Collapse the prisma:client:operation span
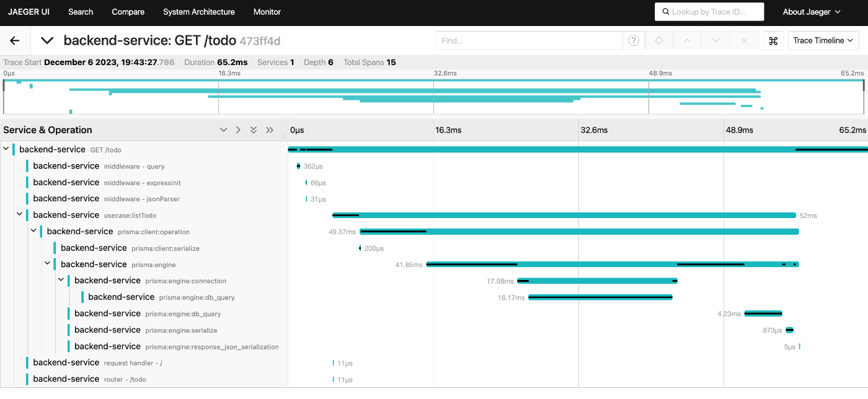Viewport: 868px width, 399px height. 33,231
